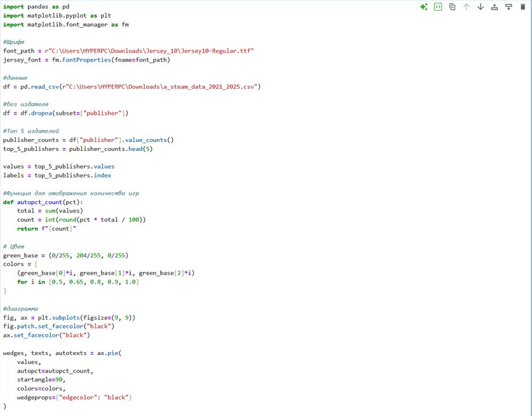Duplicate this cell with the copy icon
This screenshot has height=416, width=532.
tap(452, 7)
